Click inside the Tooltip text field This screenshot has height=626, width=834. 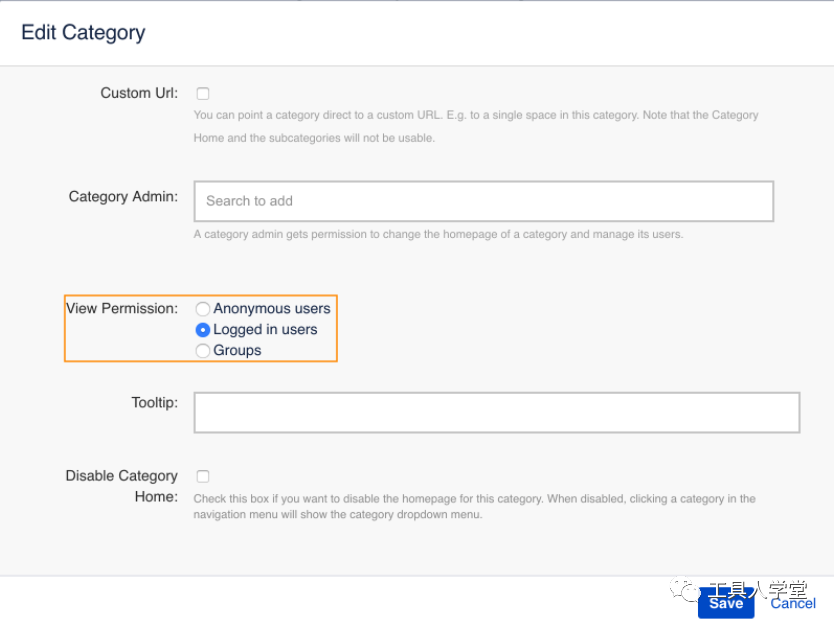497,413
